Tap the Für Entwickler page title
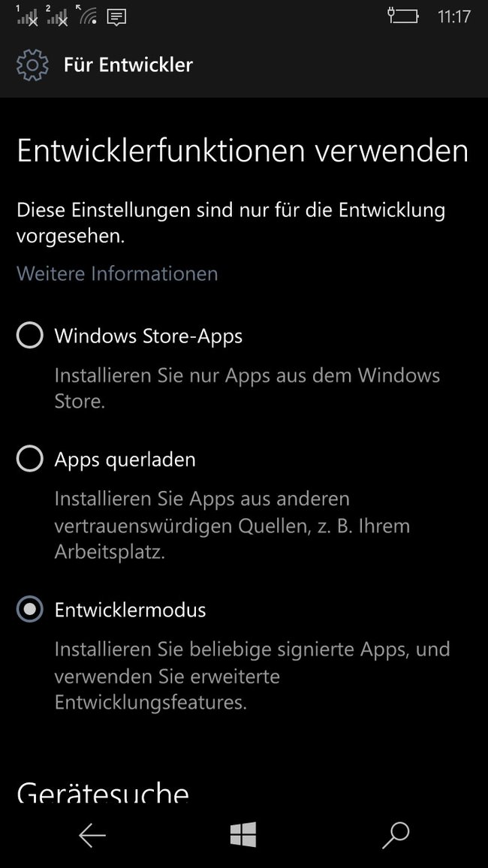 click(128, 65)
